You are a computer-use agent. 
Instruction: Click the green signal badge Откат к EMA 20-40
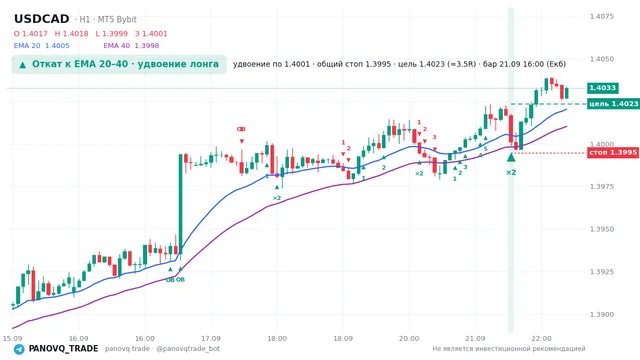119,64
